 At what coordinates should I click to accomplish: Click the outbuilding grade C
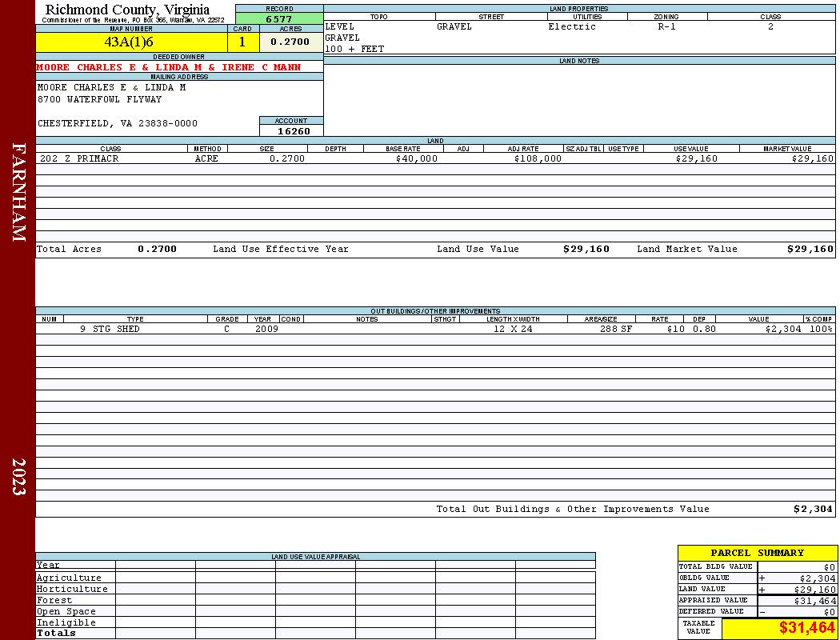coord(226,330)
